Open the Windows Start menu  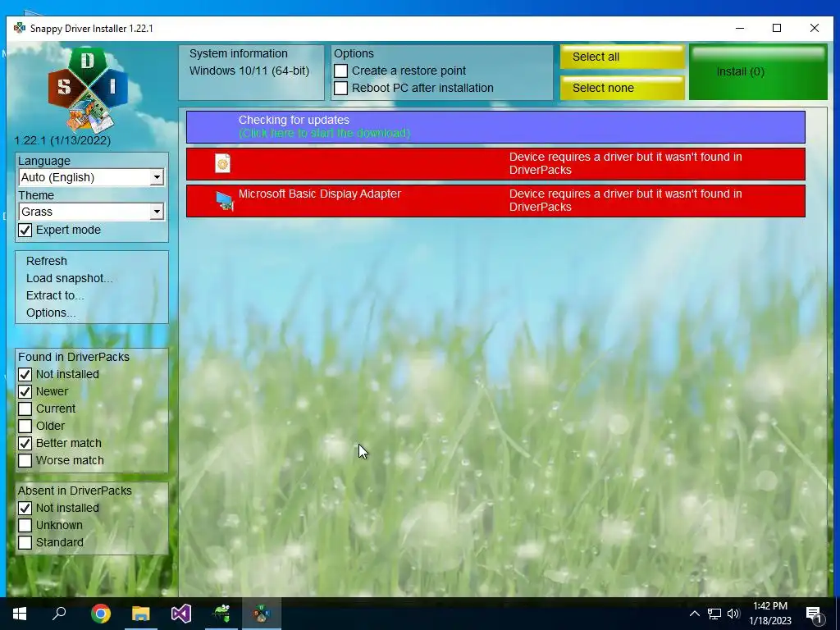point(20,614)
